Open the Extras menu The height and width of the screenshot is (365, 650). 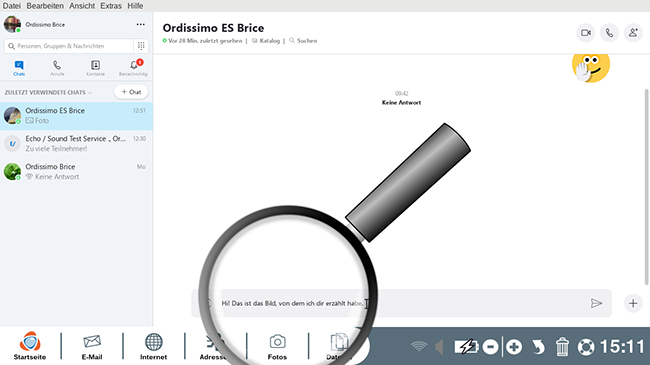111,6
